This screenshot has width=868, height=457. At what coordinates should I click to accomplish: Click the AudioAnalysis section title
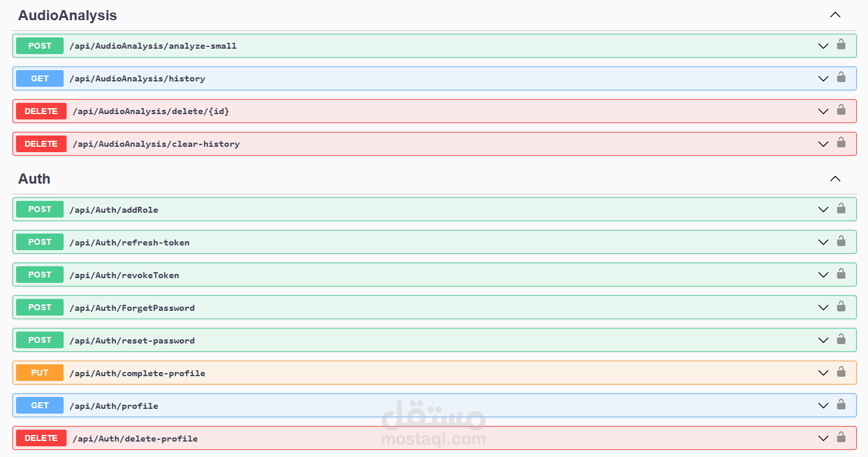click(67, 15)
